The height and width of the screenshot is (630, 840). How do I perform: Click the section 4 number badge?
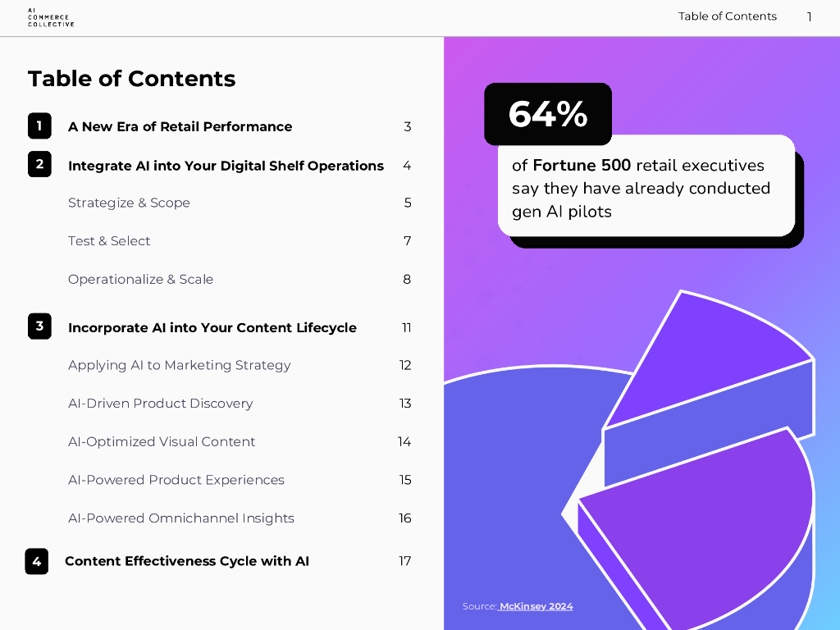coord(37,561)
